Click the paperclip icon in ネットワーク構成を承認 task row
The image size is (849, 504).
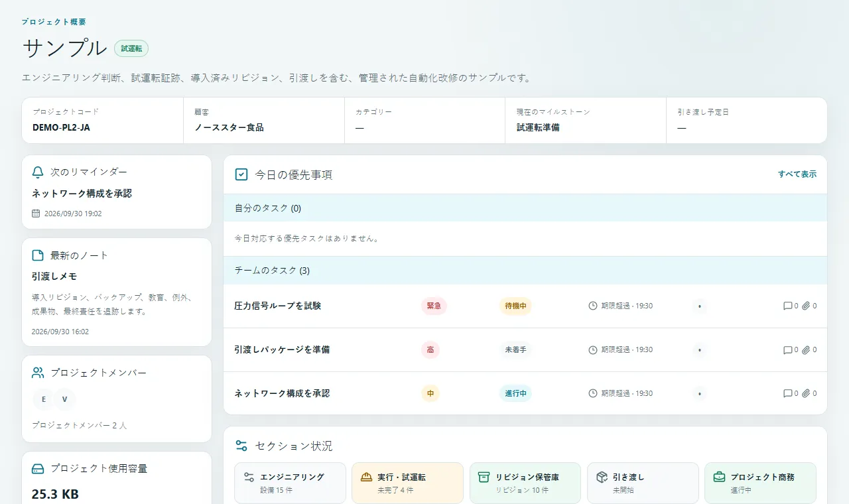(x=806, y=393)
